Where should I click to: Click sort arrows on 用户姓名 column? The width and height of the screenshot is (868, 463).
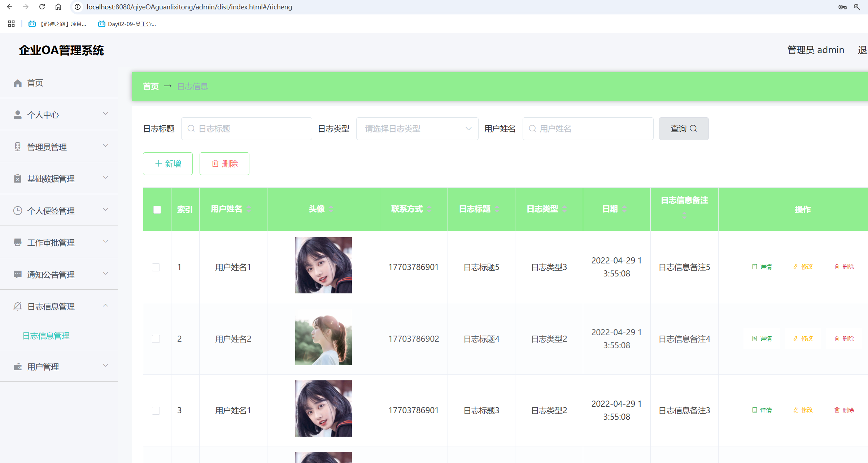point(249,209)
